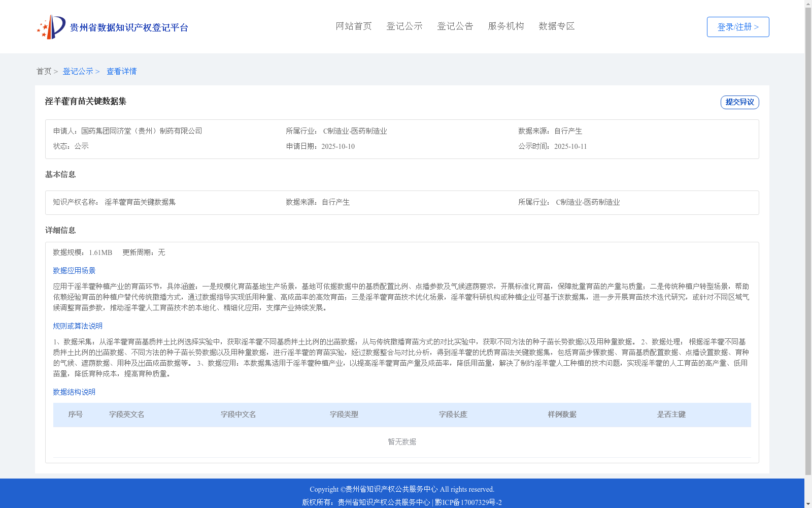
Task: Click the footer copyright line
Action: point(402,489)
